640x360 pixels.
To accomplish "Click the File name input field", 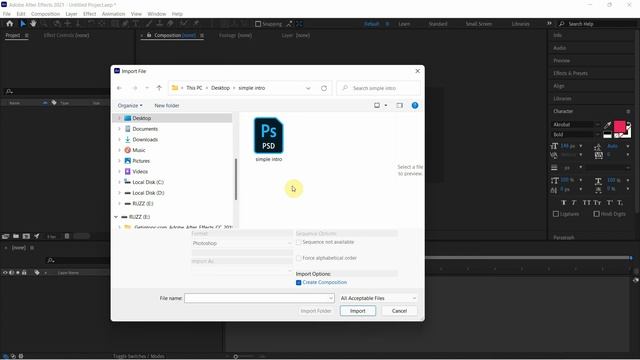I will click(256, 298).
